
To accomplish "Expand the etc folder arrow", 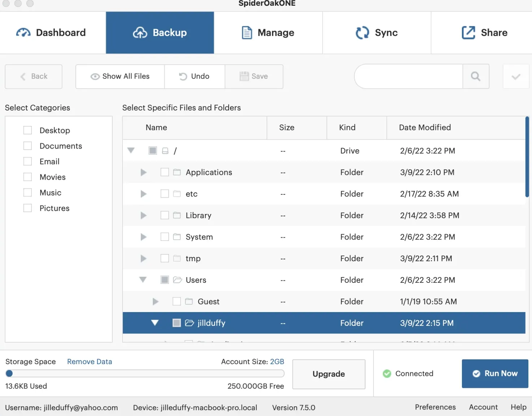I will pos(143,194).
